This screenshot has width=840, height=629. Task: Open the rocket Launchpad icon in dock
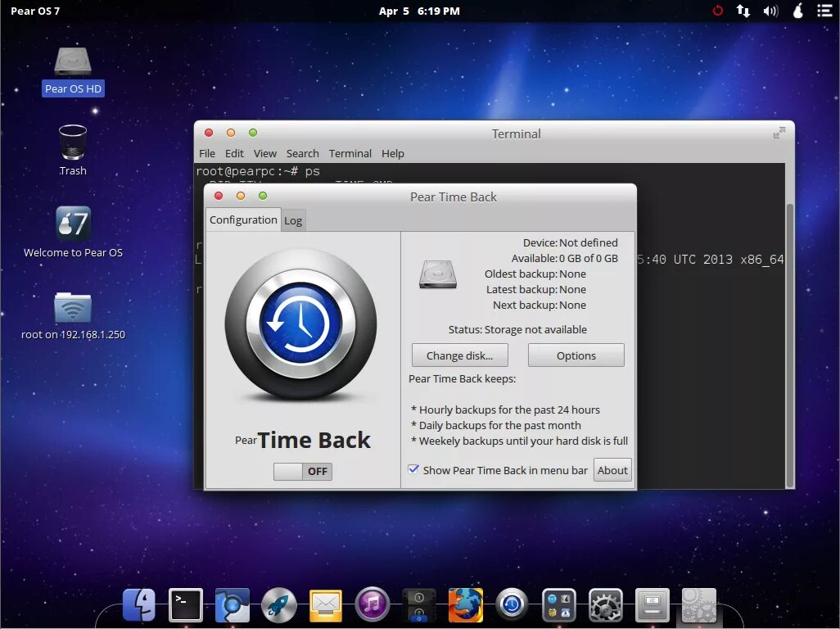click(279, 605)
